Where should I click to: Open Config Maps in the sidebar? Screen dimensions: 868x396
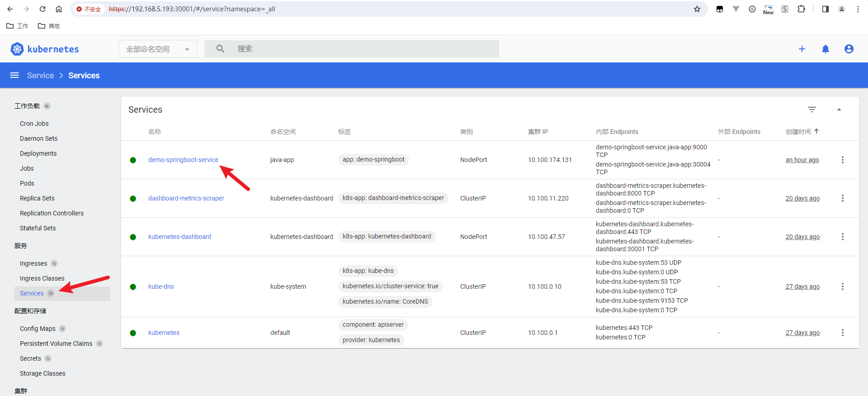point(38,329)
